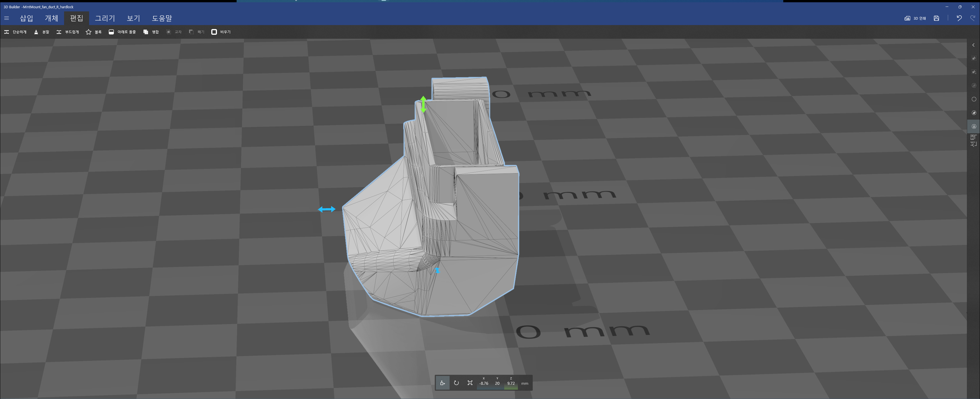Click the 비우기 (Hollow) tool
This screenshot has height=399, width=980.
pos(221,32)
